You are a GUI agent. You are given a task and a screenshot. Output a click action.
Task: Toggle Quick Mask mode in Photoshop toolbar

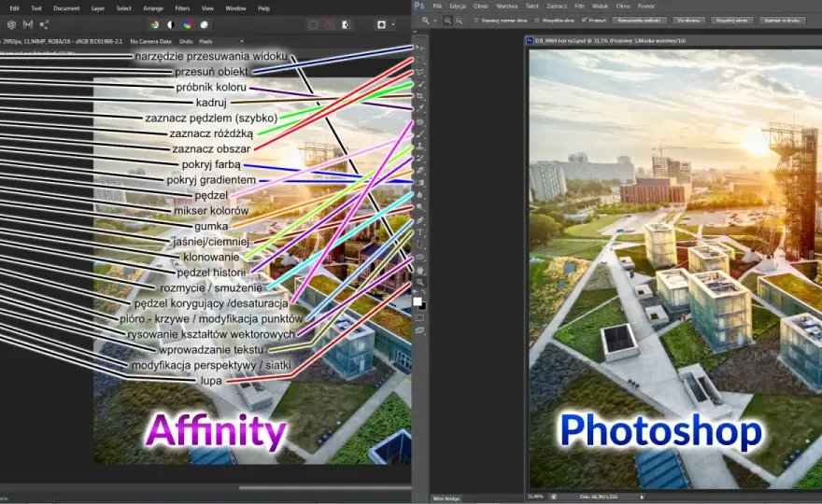[x=420, y=317]
